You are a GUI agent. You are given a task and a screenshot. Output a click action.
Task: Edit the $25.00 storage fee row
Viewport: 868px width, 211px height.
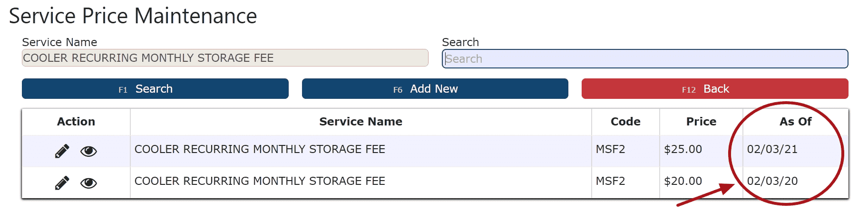[62, 151]
